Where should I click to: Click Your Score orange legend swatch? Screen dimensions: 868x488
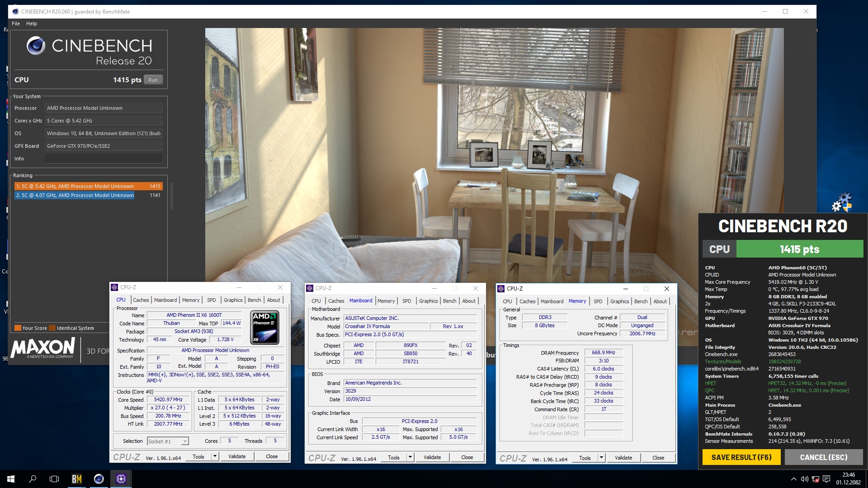tap(18, 328)
